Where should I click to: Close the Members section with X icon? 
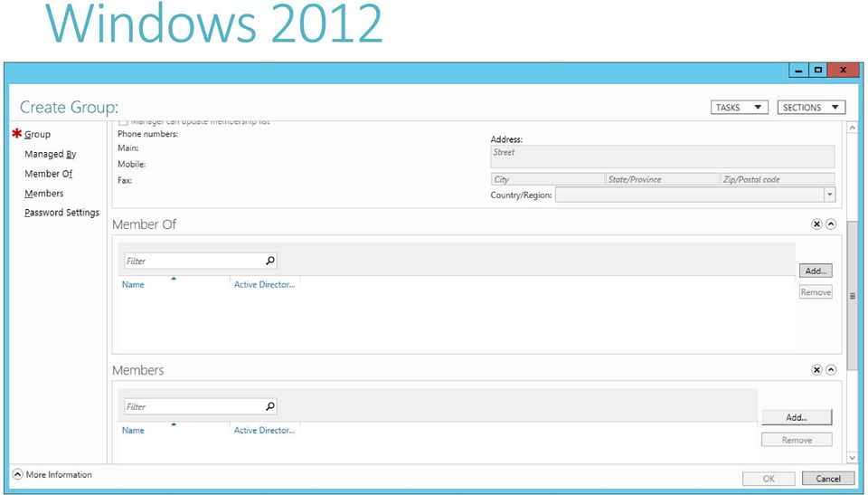coord(816,370)
